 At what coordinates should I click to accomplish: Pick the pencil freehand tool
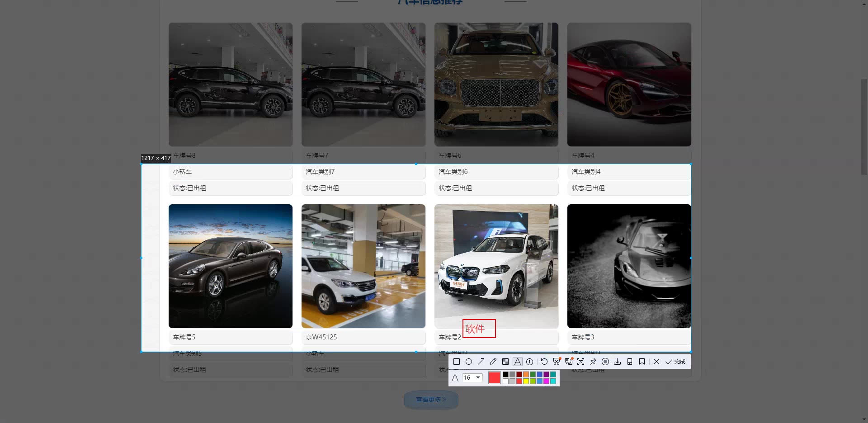pos(493,362)
